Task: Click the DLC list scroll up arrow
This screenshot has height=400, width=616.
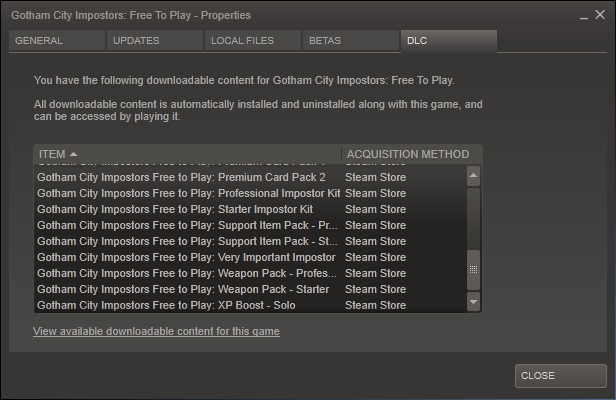Action: pos(473,176)
